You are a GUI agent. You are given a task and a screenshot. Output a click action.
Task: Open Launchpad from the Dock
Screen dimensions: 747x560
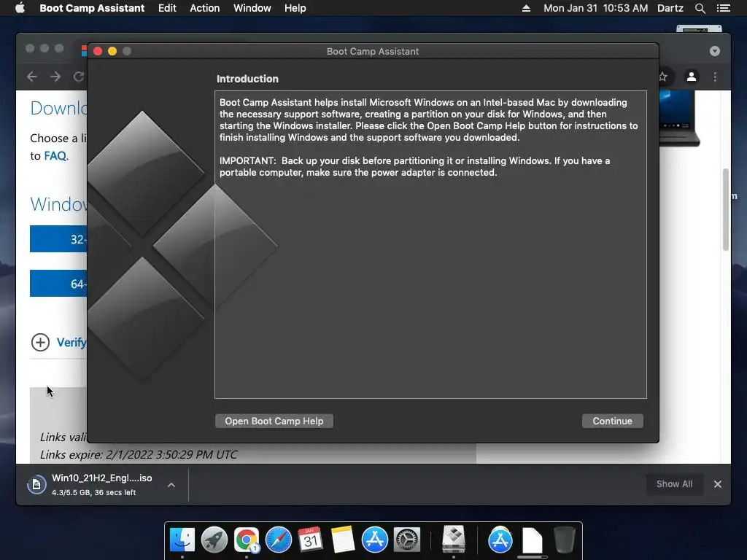tap(214, 540)
